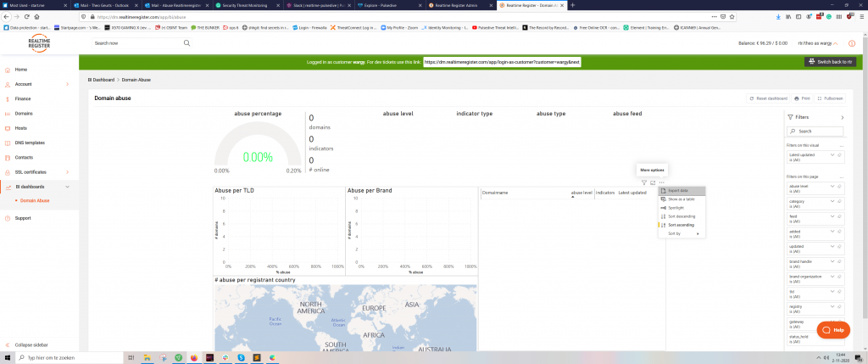Image resolution: width=868 pixels, height=364 pixels.
Task: Expand the category filter card
Action: pyautogui.click(x=832, y=201)
